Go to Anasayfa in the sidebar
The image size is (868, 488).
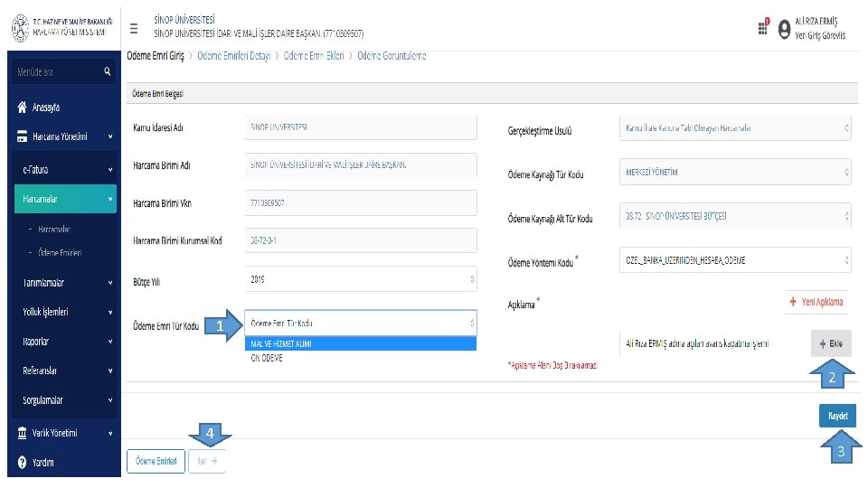tap(46, 108)
